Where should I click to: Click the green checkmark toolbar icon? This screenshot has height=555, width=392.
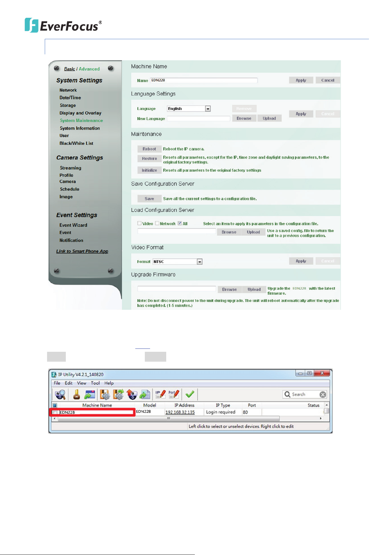click(x=190, y=394)
